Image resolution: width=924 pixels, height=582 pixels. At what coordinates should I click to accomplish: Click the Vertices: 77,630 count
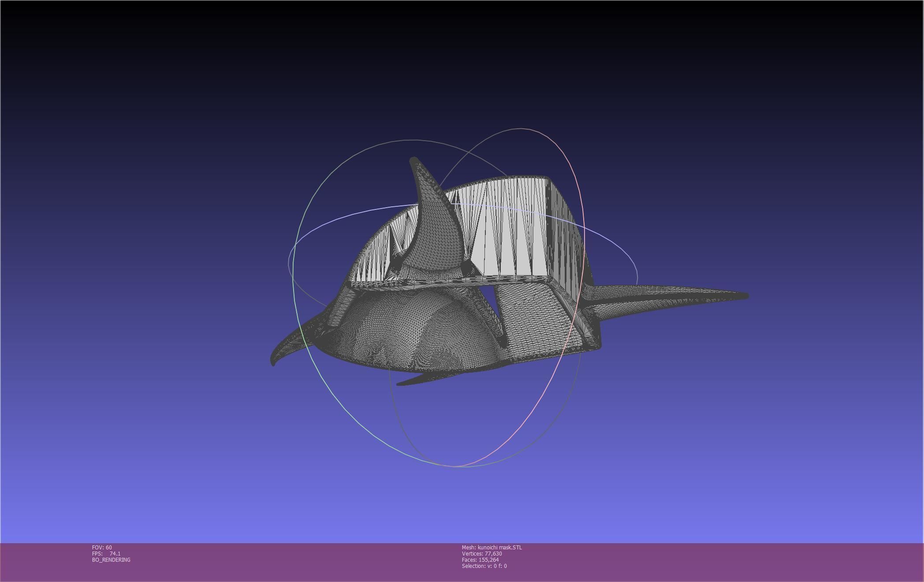click(482, 554)
